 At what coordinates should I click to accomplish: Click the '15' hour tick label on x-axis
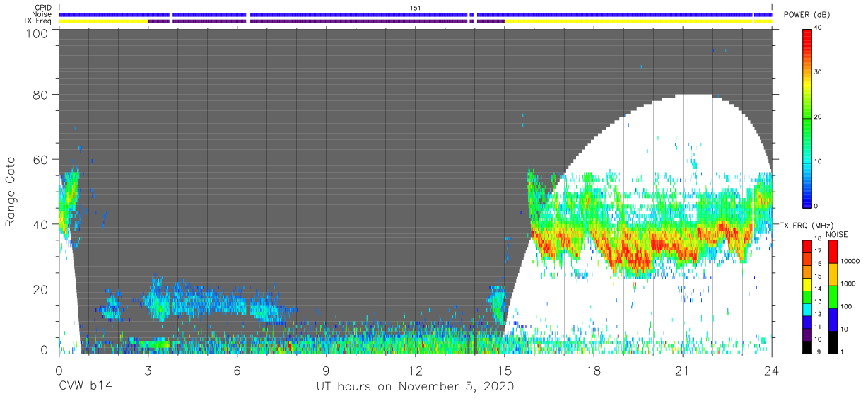[504, 369]
